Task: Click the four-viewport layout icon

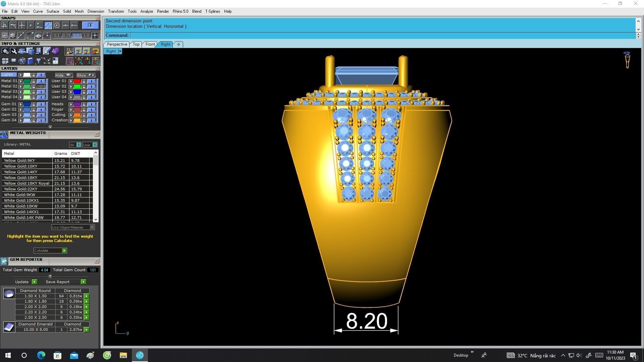Action: (5, 61)
